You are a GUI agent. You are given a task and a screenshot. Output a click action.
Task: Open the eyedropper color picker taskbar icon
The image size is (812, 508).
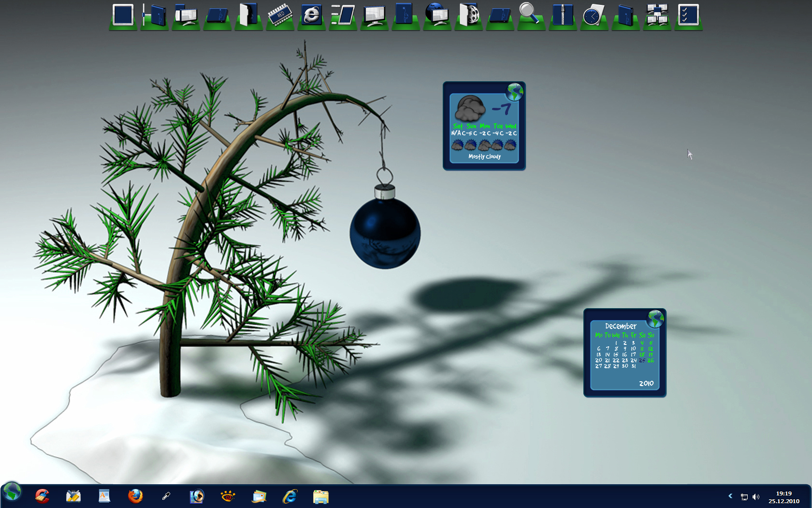pos(166,496)
